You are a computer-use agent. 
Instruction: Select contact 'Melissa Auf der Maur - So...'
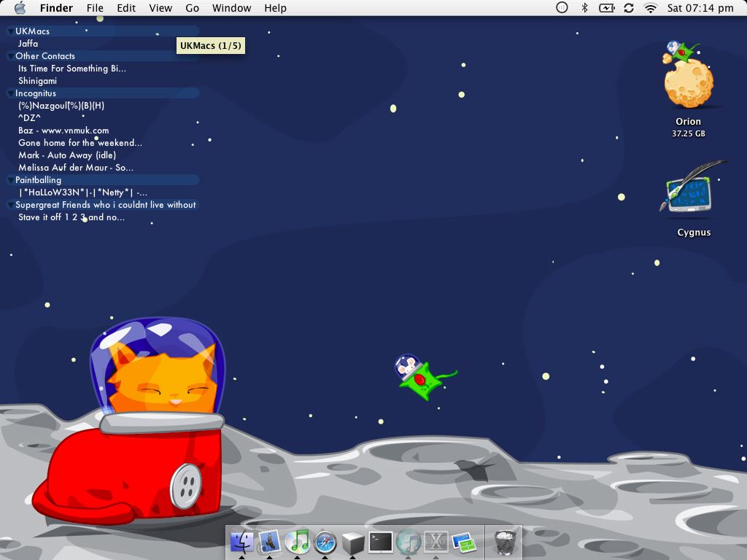point(76,167)
